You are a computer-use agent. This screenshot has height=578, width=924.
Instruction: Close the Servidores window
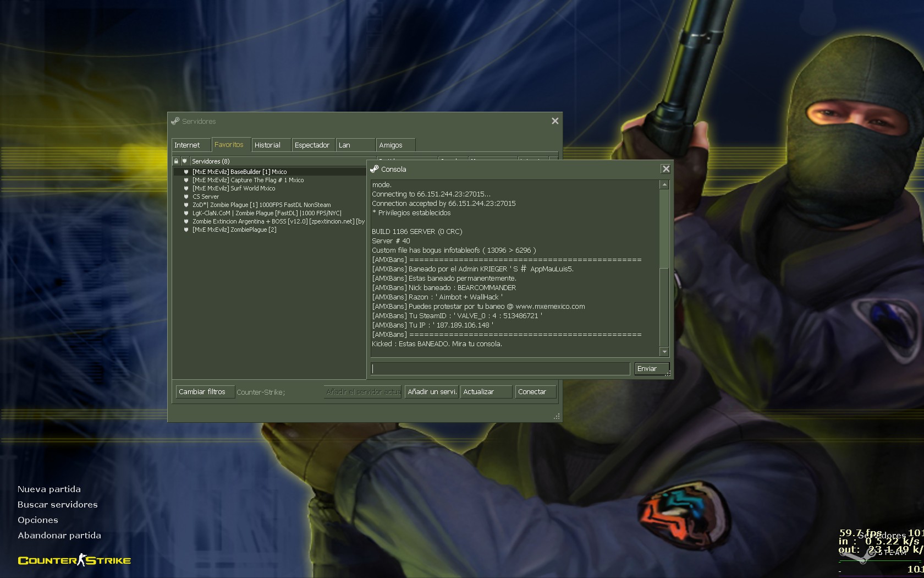(555, 121)
